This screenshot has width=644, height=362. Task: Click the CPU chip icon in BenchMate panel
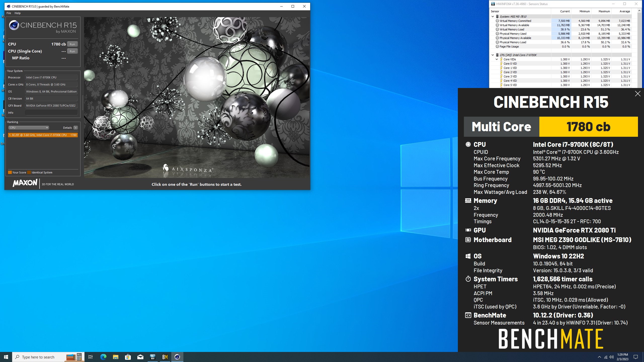point(468,144)
